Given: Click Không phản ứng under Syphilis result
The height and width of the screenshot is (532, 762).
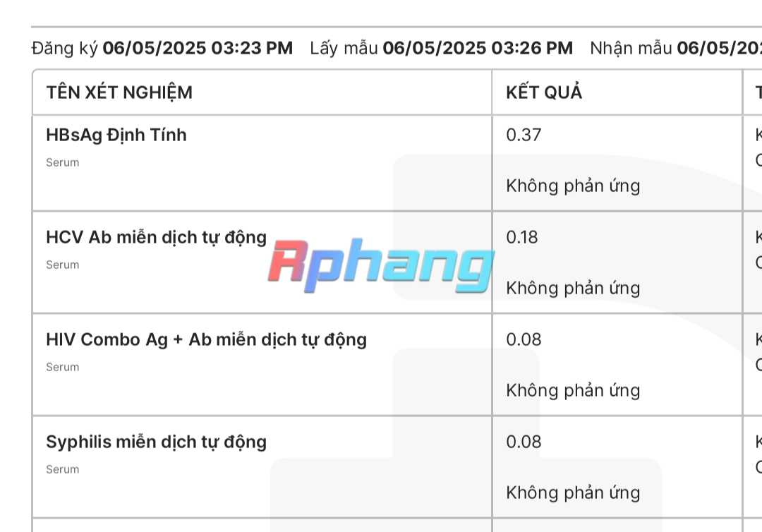Looking at the screenshot, I should click(573, 492).
